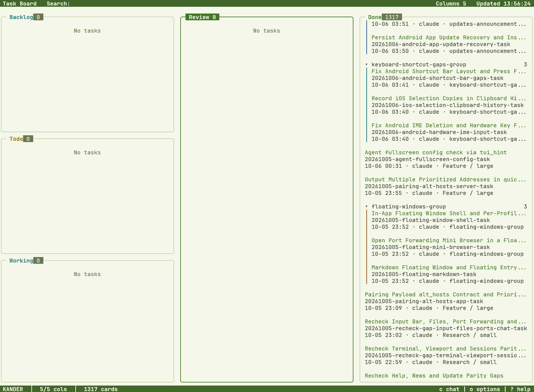
Task: Select the Working column header
Action: point(21,261)
